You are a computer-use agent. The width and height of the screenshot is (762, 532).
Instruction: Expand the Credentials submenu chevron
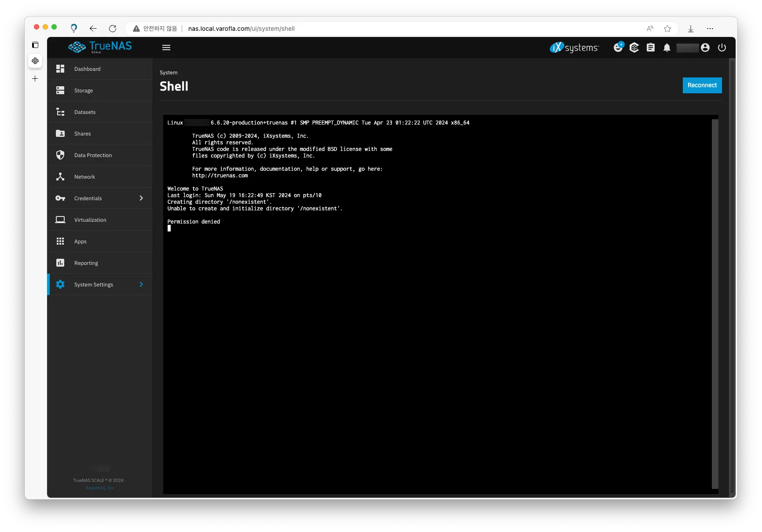tap(141, 198)
